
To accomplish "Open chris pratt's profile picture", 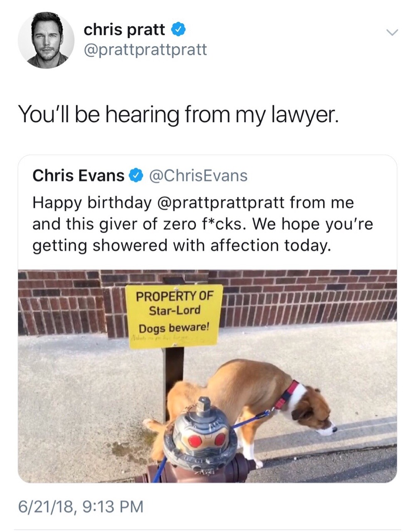I will coord(46,40).
